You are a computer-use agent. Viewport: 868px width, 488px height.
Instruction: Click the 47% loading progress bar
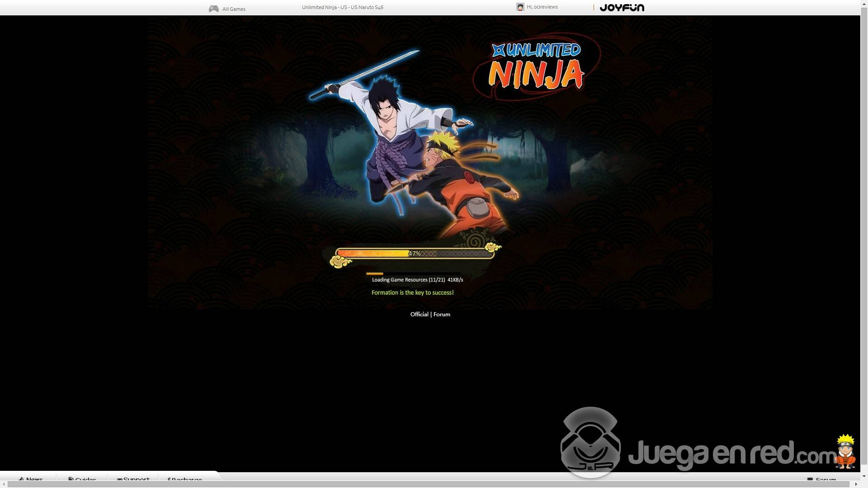click(415, 253)
